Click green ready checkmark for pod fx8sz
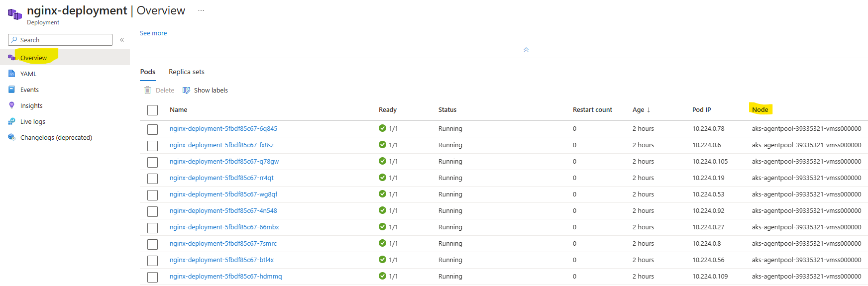 [382, 145]
